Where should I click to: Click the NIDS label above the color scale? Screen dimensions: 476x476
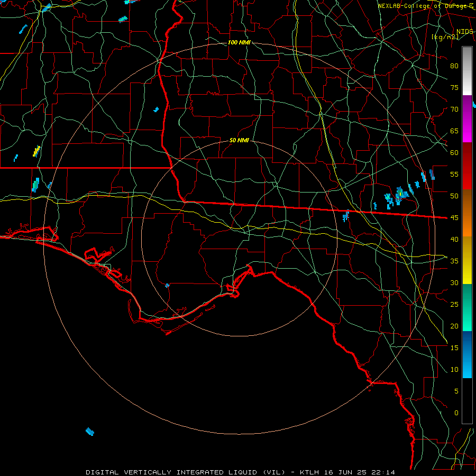(x=465, y=32)
